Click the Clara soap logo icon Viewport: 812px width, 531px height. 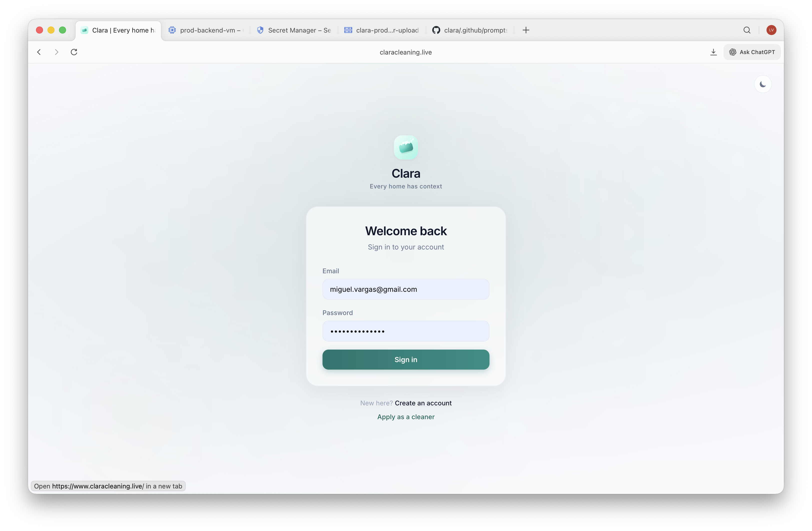tap(406, 147)
